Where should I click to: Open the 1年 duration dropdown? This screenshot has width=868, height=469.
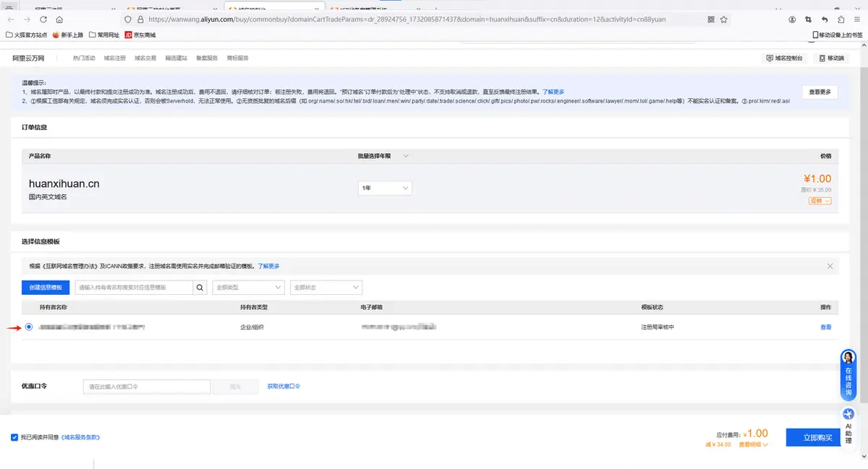(386, 188)
